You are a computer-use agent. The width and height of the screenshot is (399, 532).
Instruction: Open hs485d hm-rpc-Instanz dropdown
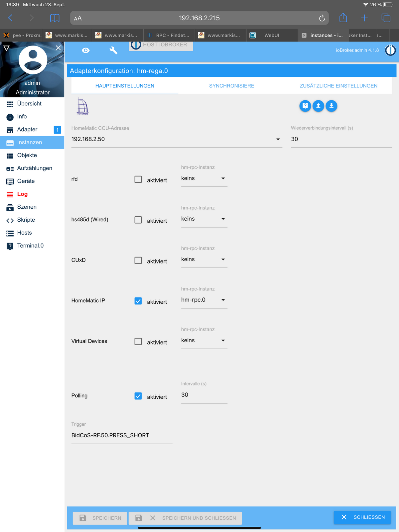point(204,219)
